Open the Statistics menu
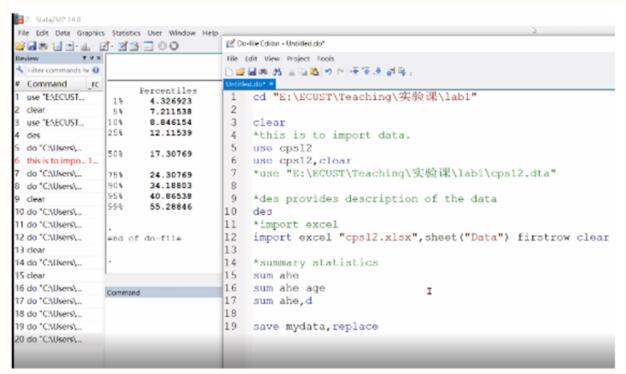 (126, 33)
